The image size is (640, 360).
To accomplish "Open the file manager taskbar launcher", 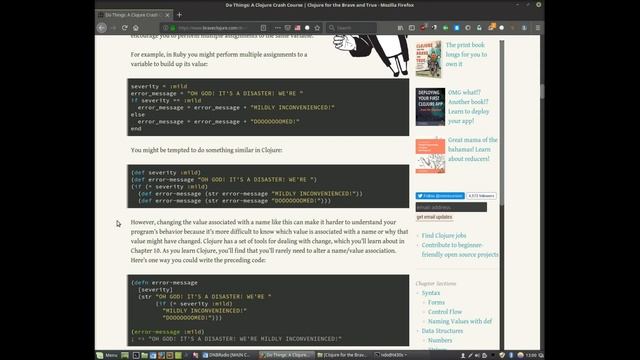I will pos(144,355).
